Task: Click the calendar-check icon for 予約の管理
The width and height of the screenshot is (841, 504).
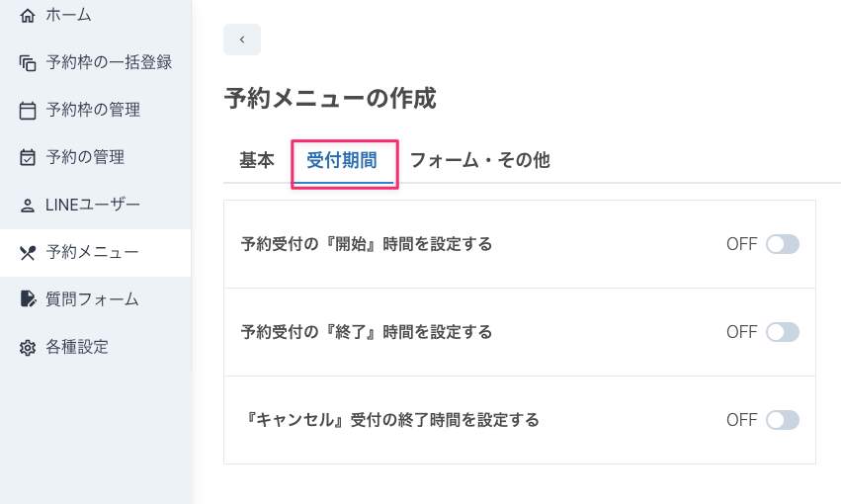Action: coord(28,158)
